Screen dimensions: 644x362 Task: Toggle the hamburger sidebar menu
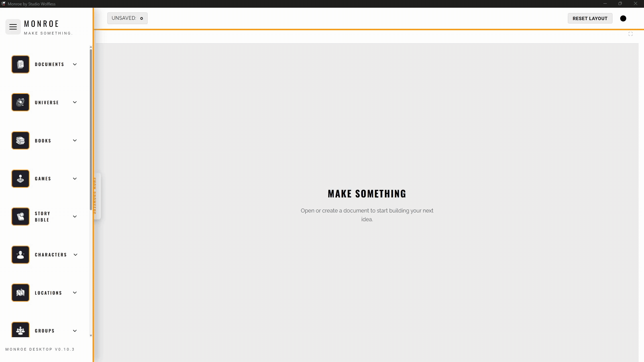point(13,27)
